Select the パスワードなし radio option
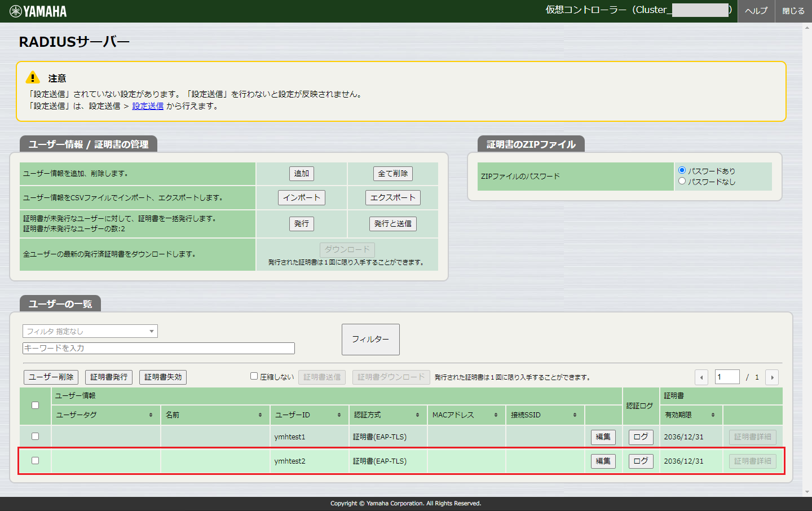The height and width of the screenshot is (511, 812). [682, 181]
